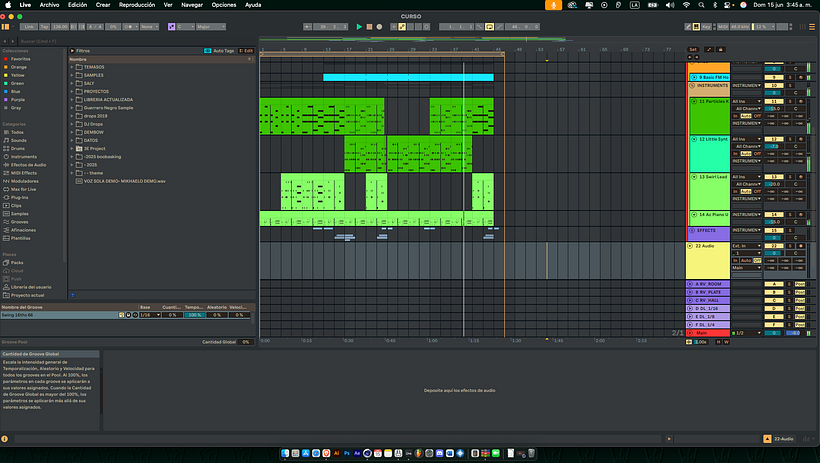820x463 pixels.
Task: Click the mixer view hamburger icon
Action: coord(812,27)
